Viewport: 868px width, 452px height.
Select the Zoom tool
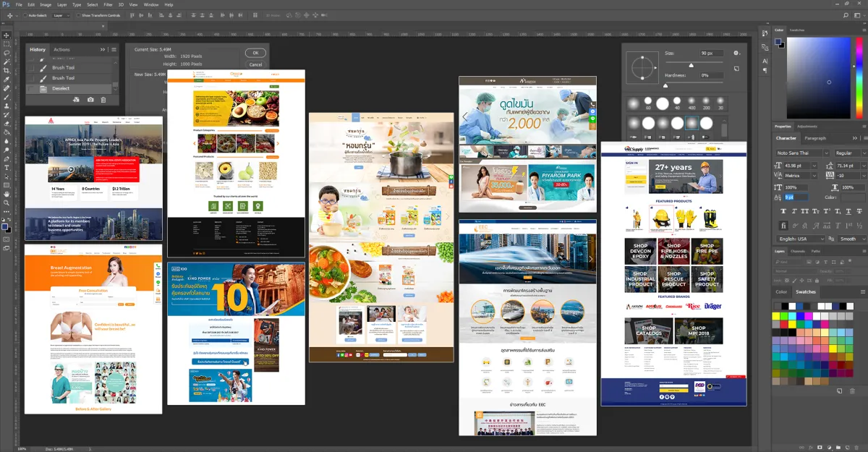coord(7,202)
